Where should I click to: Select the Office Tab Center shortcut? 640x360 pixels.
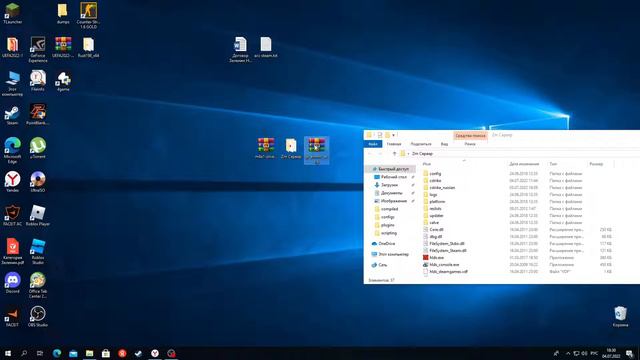38,285
